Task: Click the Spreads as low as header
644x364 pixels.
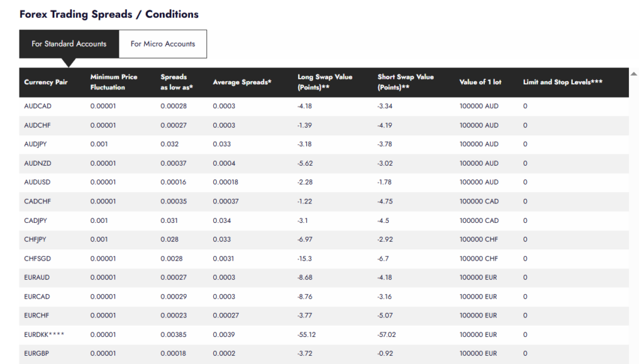Action: point(176,82)
